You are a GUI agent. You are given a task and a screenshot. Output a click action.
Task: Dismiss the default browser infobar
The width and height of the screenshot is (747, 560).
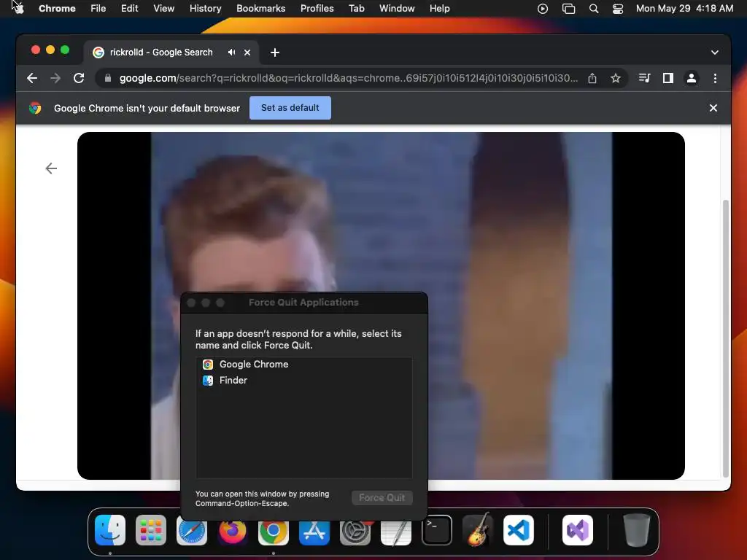point(713,108)
